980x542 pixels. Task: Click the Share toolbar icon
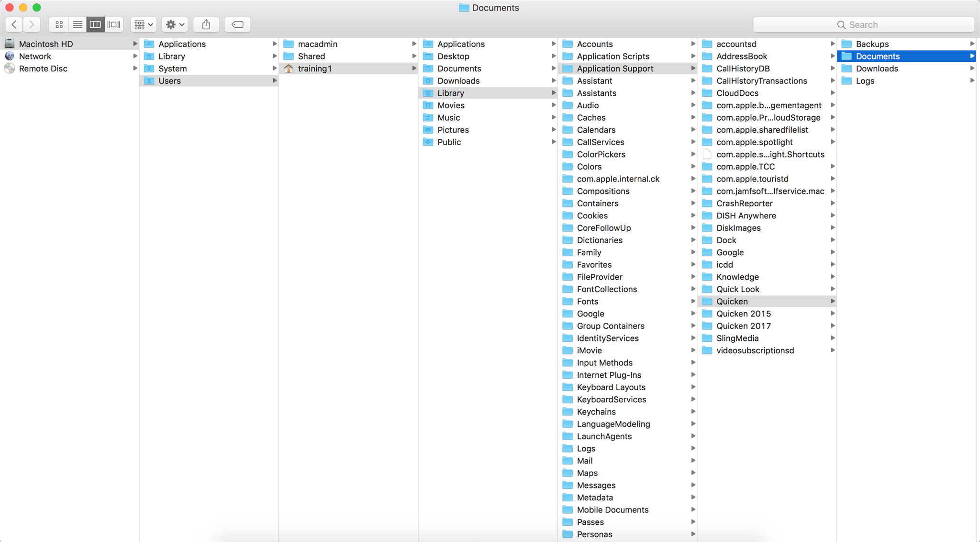pos(206,24)
